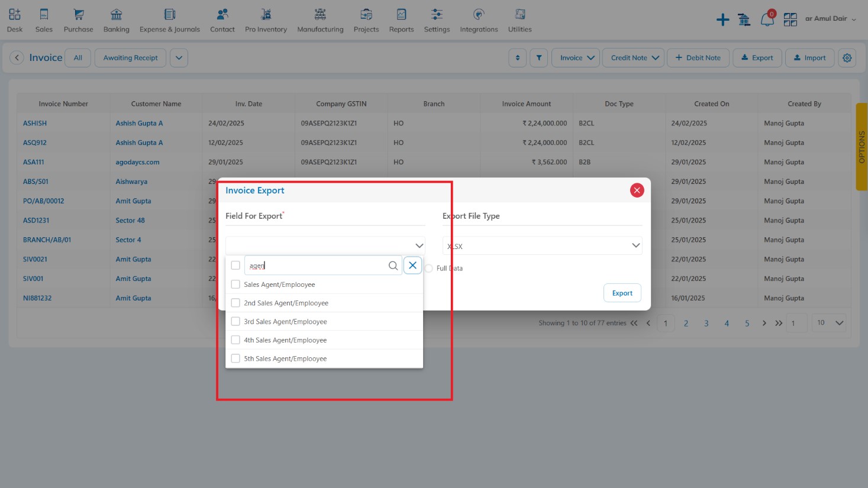Open customer Sector 48 link
Image resolution: width=868 pixels, height=488 pixels.
[x=130, y=221]
